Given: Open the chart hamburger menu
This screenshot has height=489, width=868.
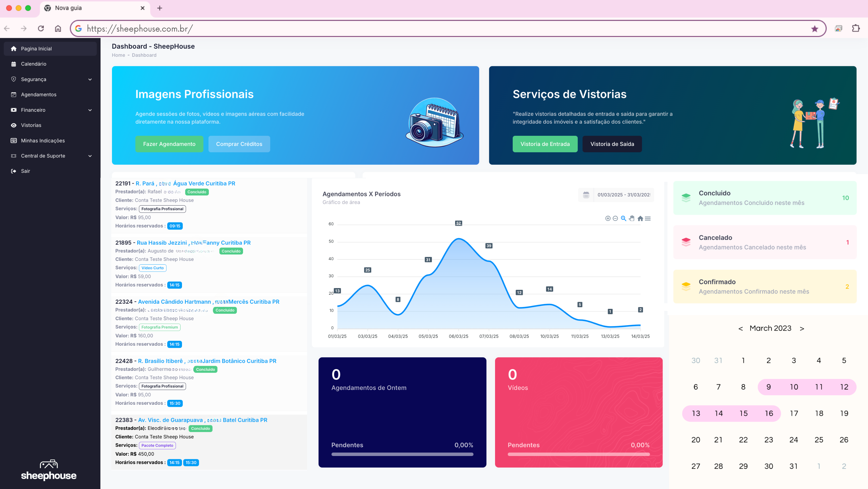Looking at the screenshot, I should [x=648, y=219].
